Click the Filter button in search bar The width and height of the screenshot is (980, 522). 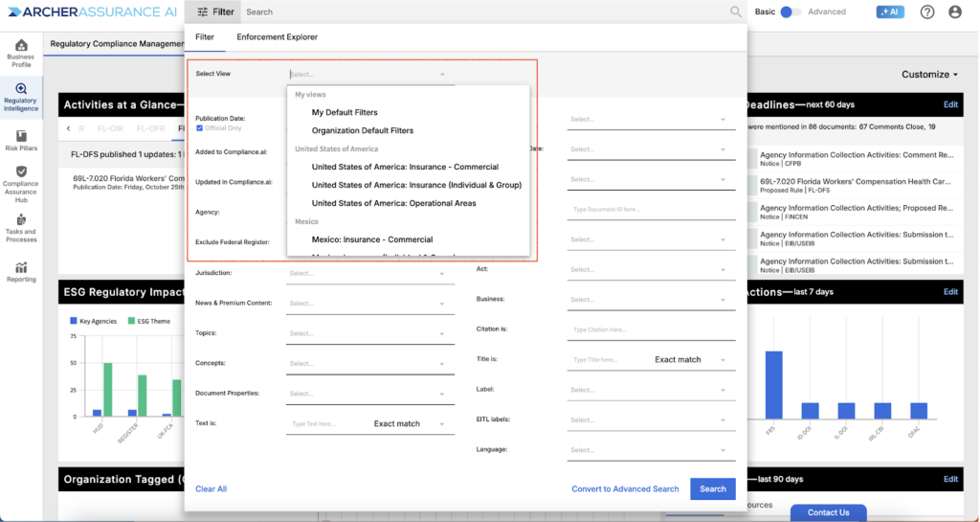click(x=215, y=11)
